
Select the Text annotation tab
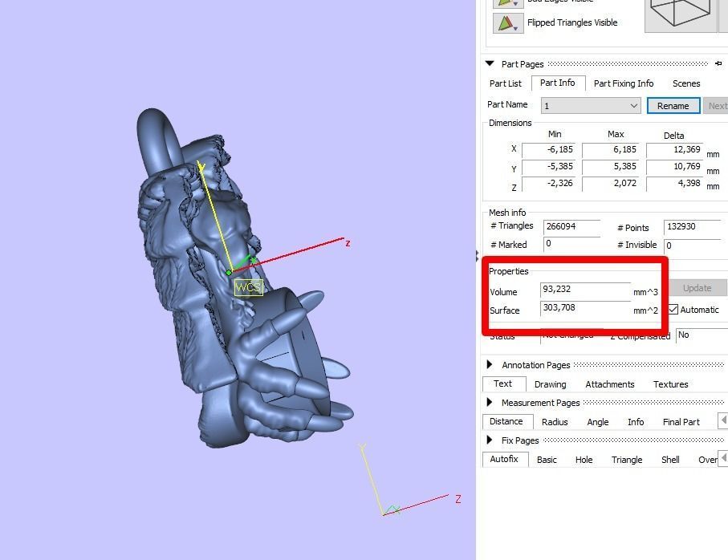pyautogui.click(x=503, y=383)
